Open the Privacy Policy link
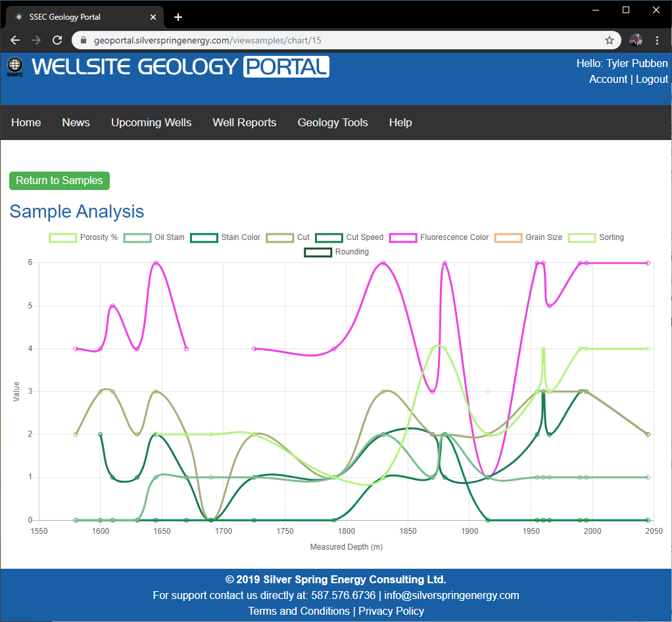Viewport: 672px width, 622px height. click(391, 611)
